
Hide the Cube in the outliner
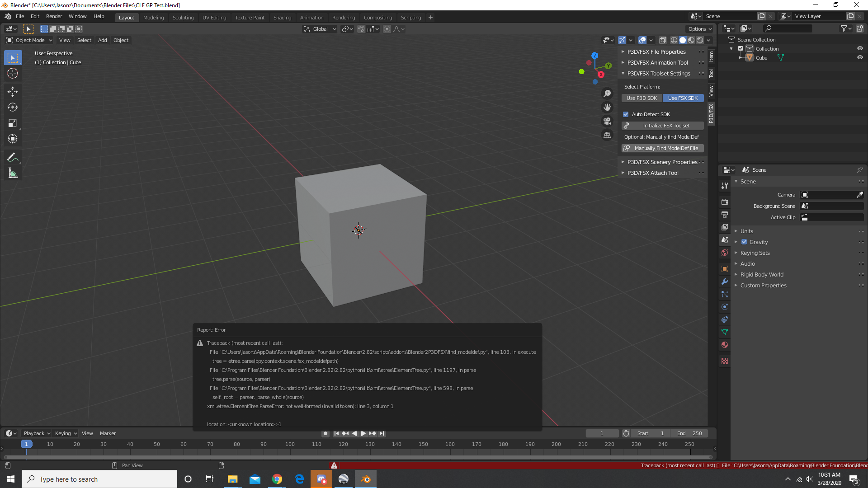click(x=860, y=57)
